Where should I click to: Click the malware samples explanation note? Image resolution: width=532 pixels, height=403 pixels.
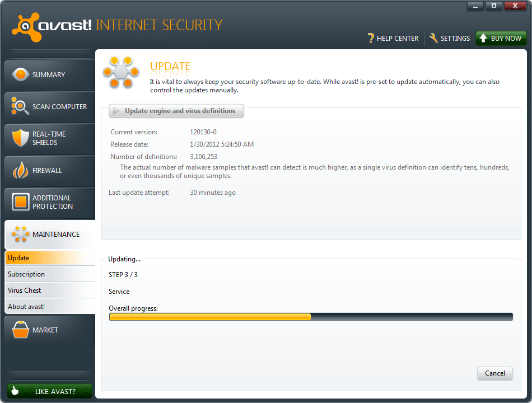(x=315, y=171)
